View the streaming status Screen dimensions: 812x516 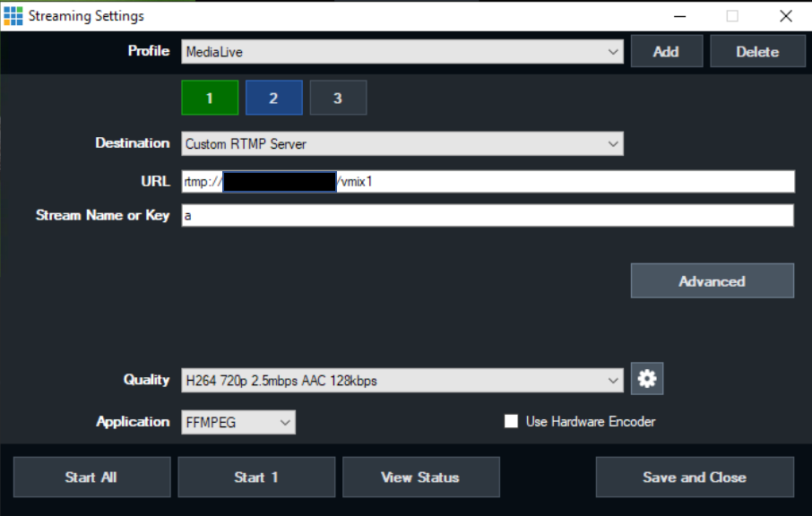coord(421,477)
